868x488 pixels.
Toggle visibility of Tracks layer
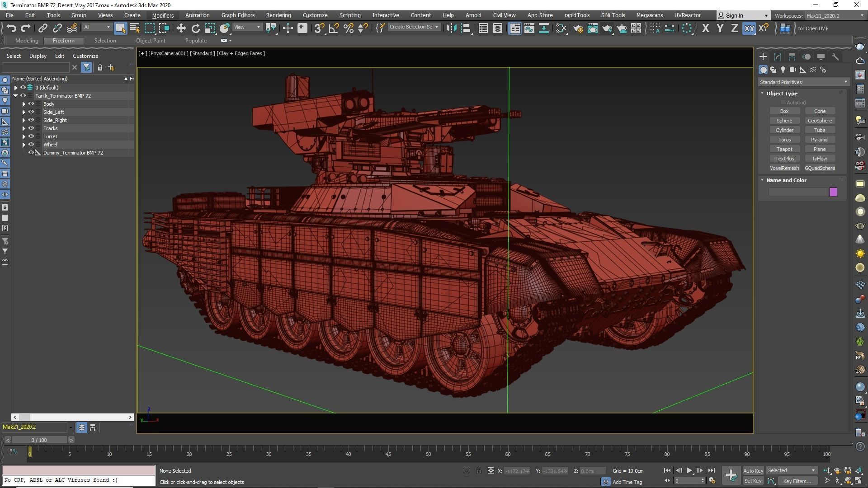point(31,128)
